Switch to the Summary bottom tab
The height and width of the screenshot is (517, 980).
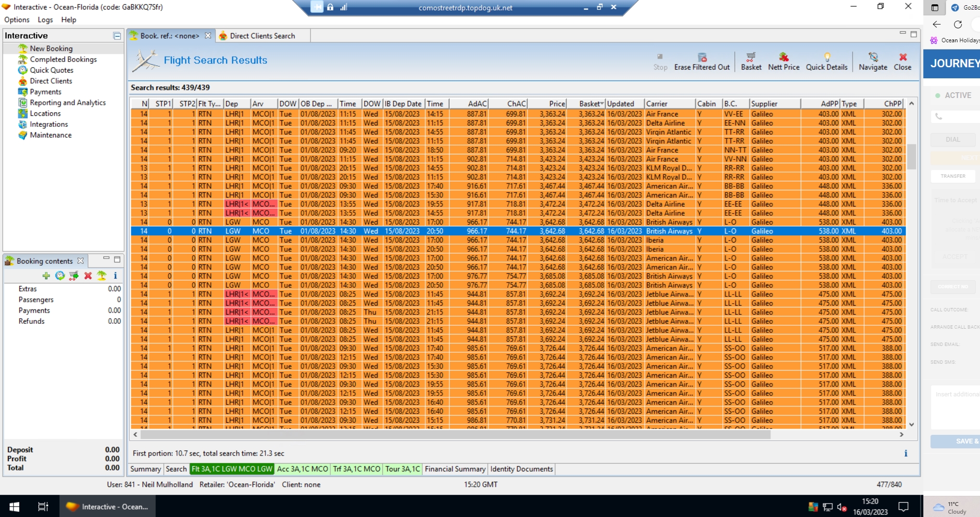click(x=146, y=469)
